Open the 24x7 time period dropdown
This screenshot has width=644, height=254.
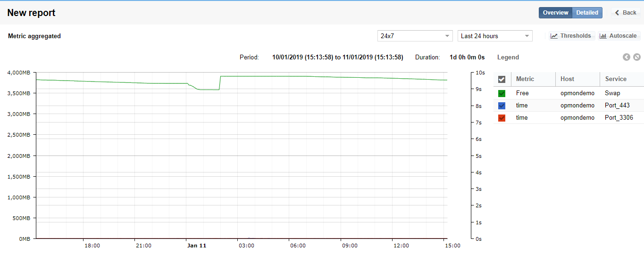[x=415, y=36]
